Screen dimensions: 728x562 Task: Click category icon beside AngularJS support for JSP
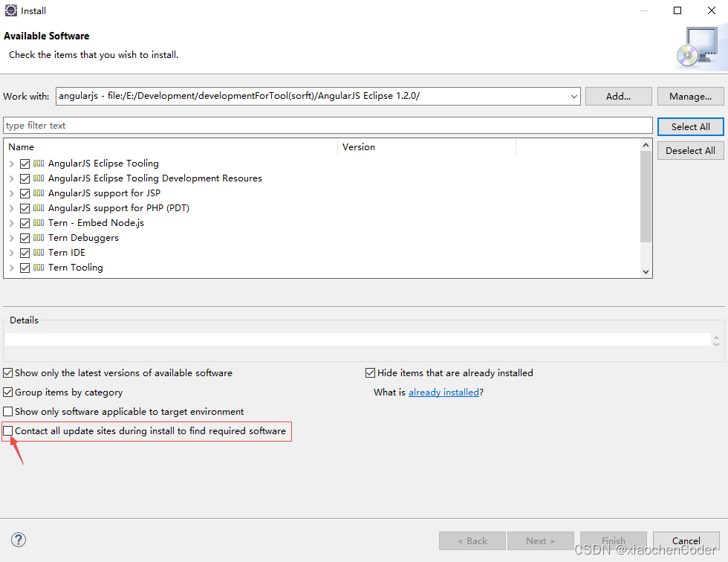(39, 193)
